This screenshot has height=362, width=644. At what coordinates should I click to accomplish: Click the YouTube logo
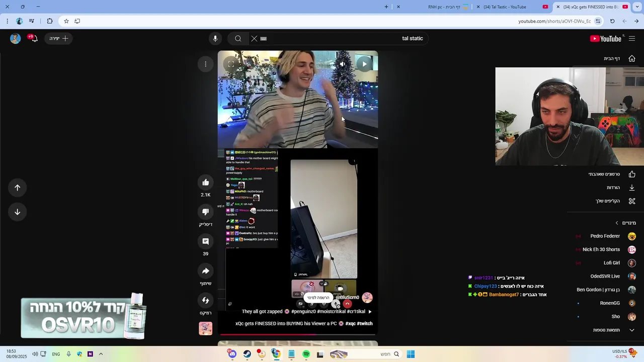click(606, 38)
